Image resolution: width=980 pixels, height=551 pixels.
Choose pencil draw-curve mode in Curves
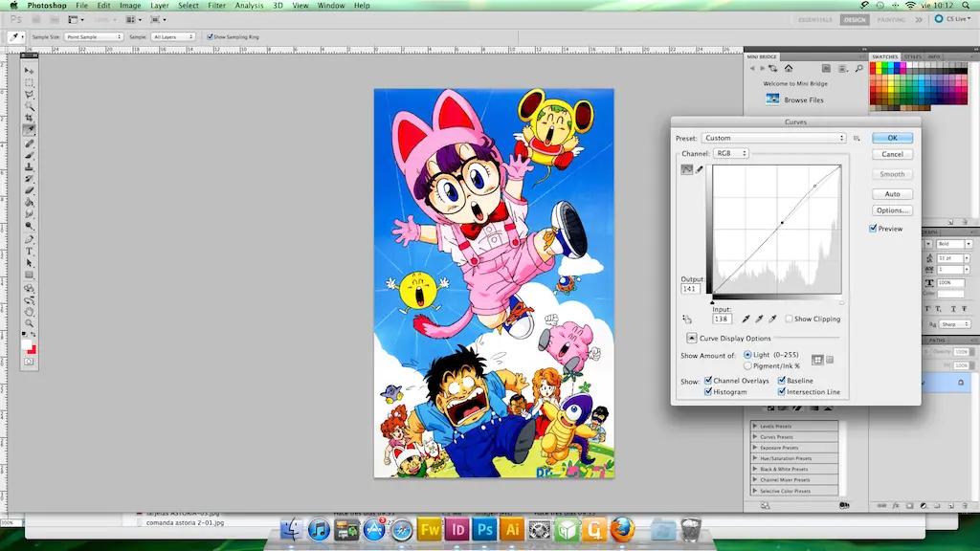[700, 169]
